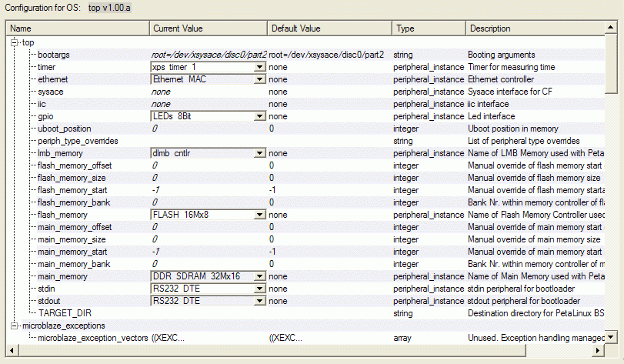Edit the bootargs current value field
The width and height of the screenshot is (624, 364).
208,55
